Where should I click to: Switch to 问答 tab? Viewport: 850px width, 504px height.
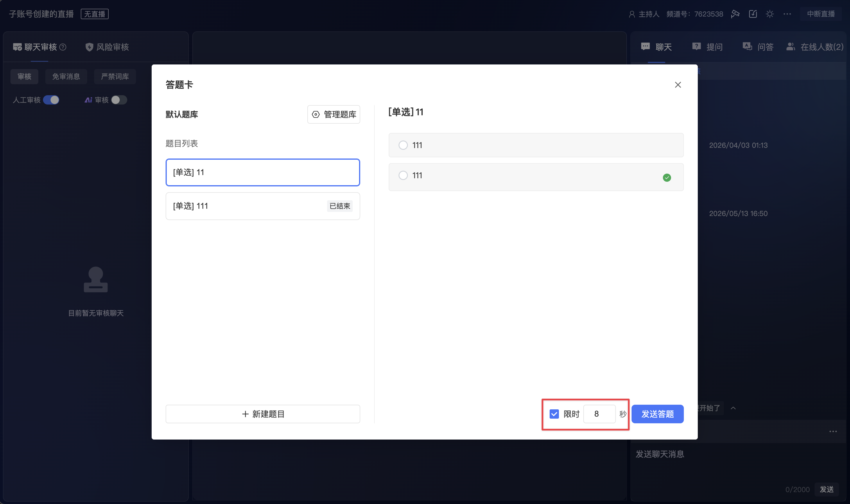(x=758, y=47)
